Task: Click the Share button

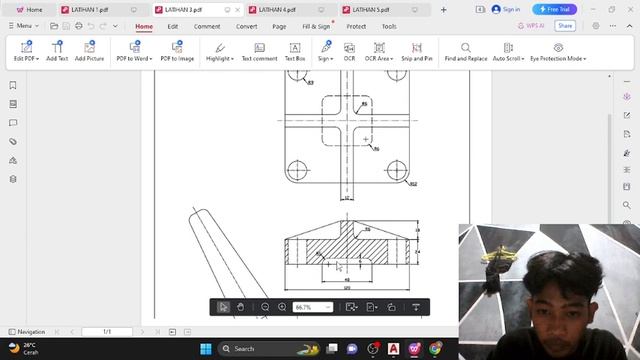Action: point(565,26)
